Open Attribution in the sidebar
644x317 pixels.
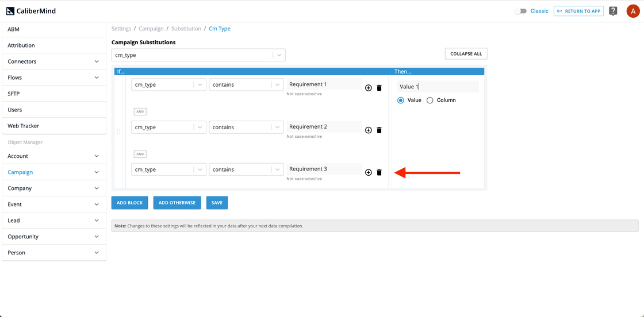pos(54,45)
